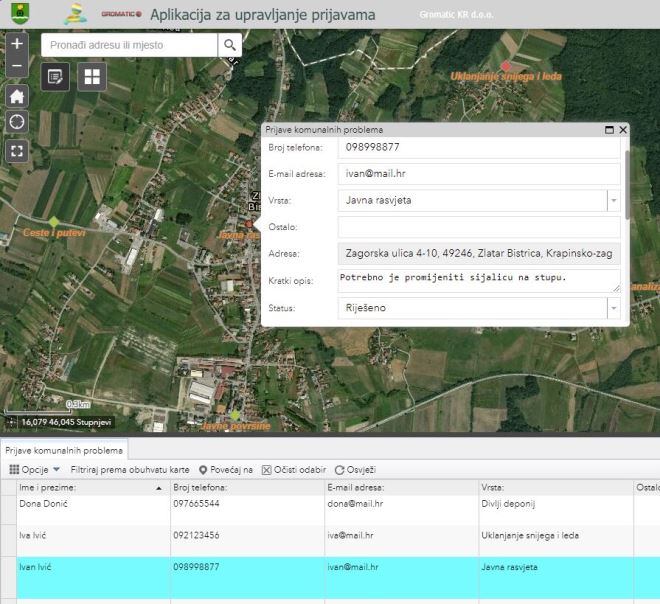
Task: Click the Osvježi refresh button
Action: (355, 469)
